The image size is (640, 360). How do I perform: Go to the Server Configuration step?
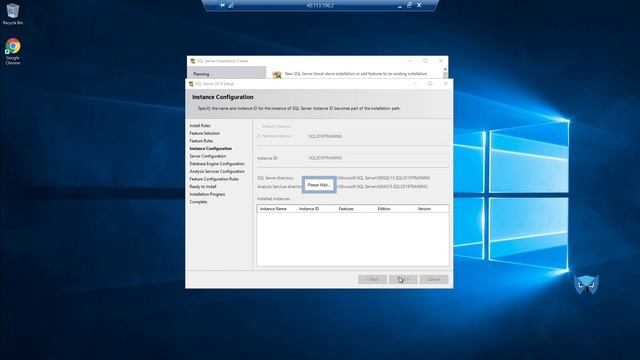point(208,156)
